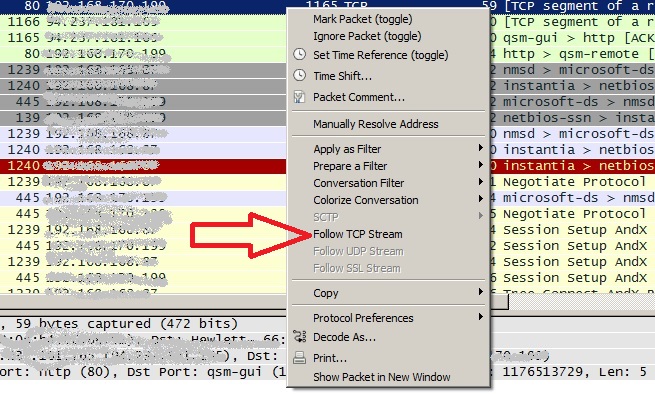
Task: Choose Decode As... entry
Action: point(344,337)
